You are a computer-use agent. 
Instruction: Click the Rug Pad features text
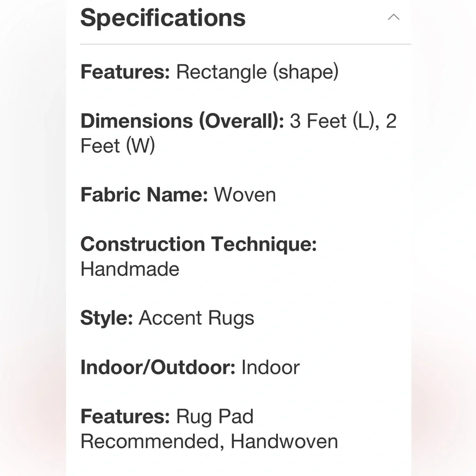(215, 416)
